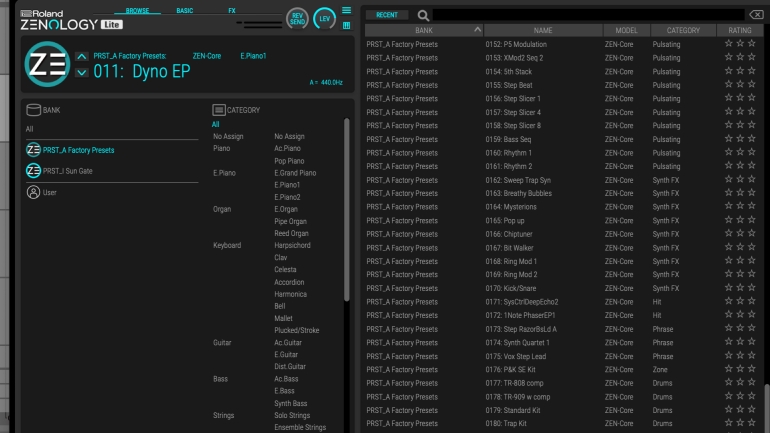The width and height of the screenshot is (770, 433).
Task: Choose the E.Grand Piano category
Action: (x=295, y=173)
